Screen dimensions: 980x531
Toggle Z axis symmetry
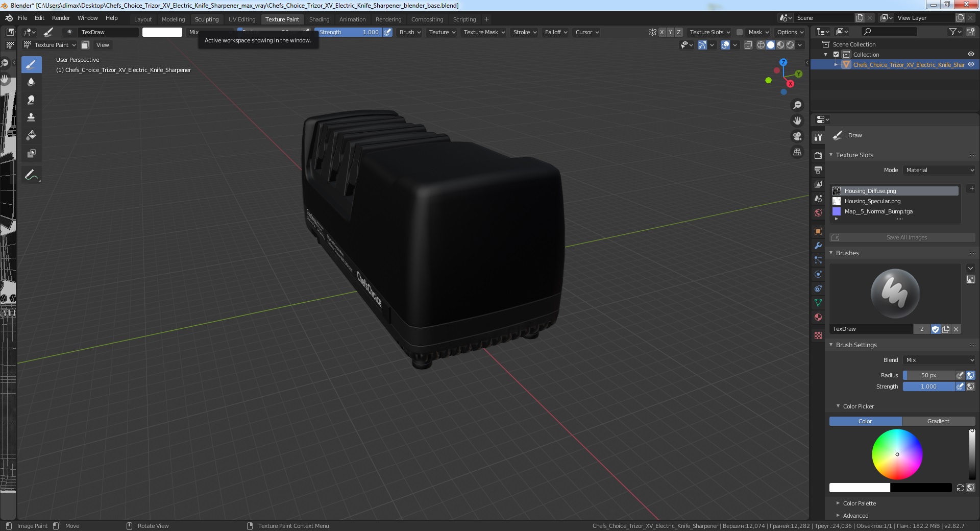click(678, 32)
